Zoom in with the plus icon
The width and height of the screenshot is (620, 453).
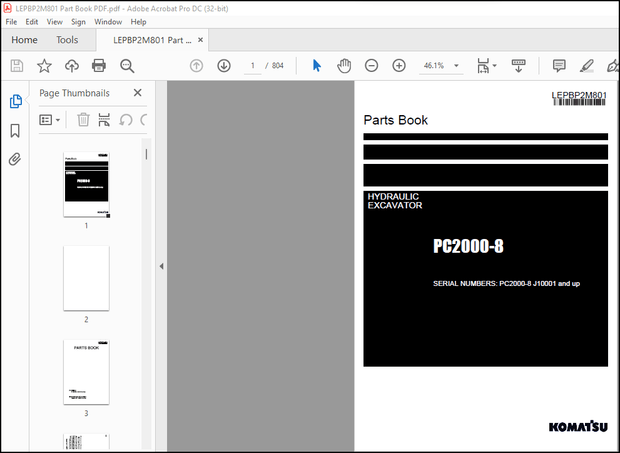[x=399, y=66]
